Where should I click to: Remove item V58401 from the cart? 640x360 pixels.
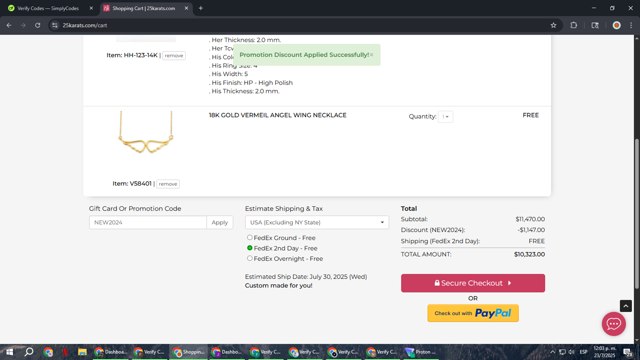(x=168, y=184)
